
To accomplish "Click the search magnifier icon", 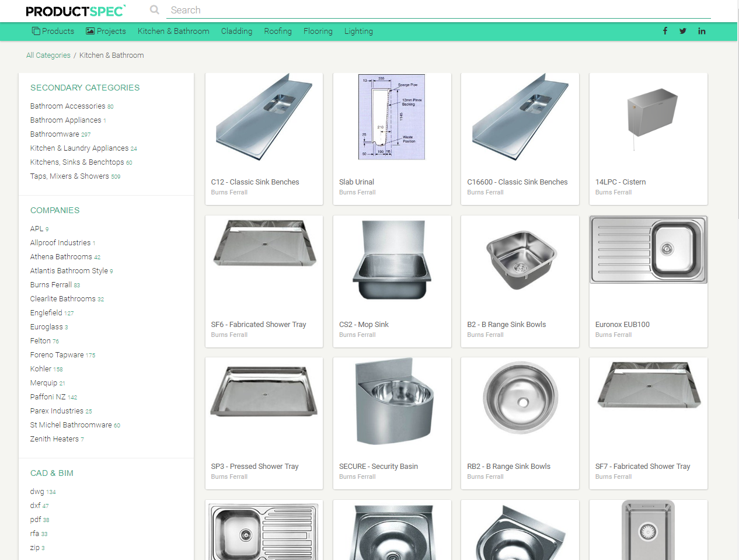I will coord(155,10).
